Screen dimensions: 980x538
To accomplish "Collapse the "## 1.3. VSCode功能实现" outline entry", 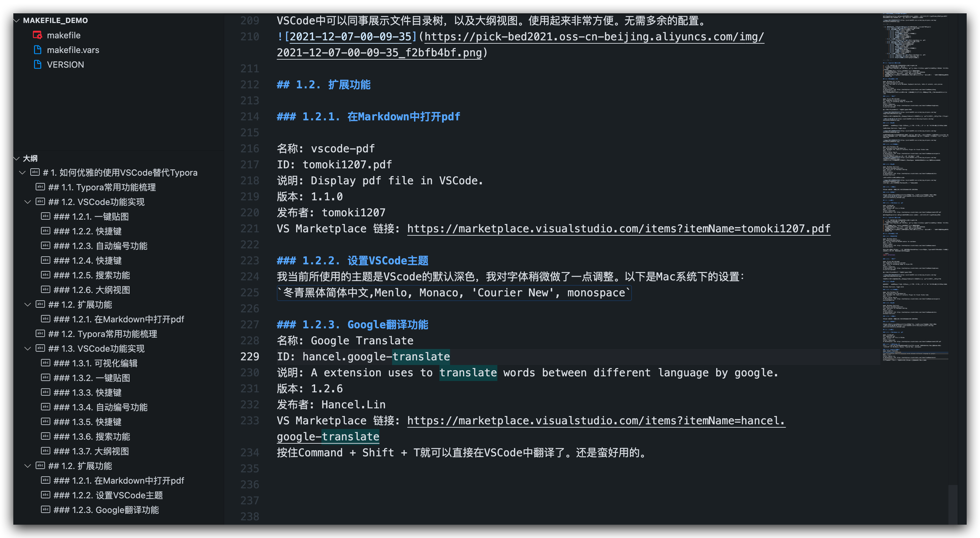I will tap(27, 348).
